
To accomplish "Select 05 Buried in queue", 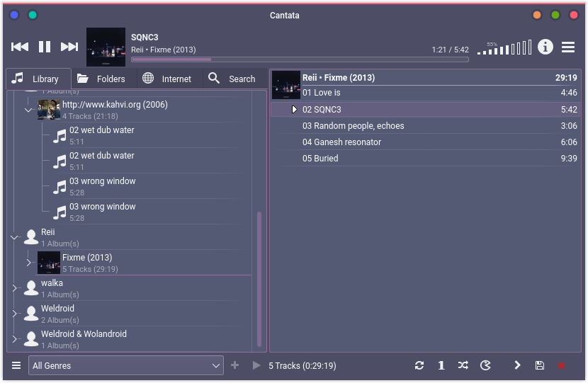I will [426, 158].
